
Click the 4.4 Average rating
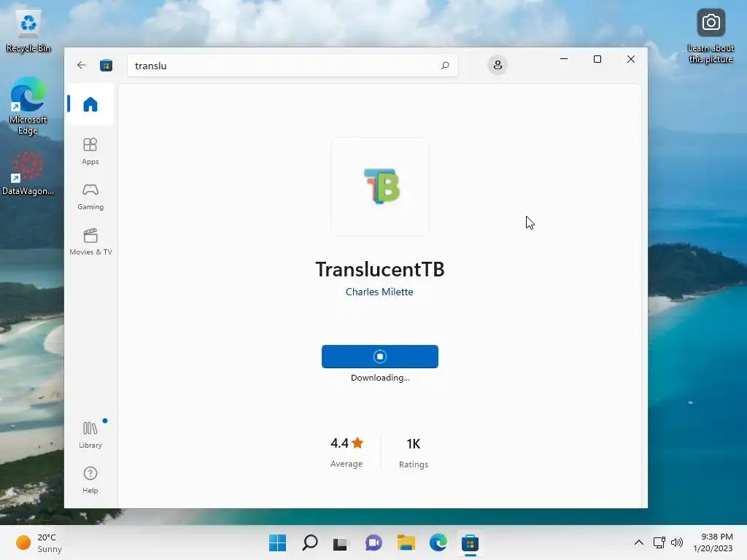click(347, 452)
